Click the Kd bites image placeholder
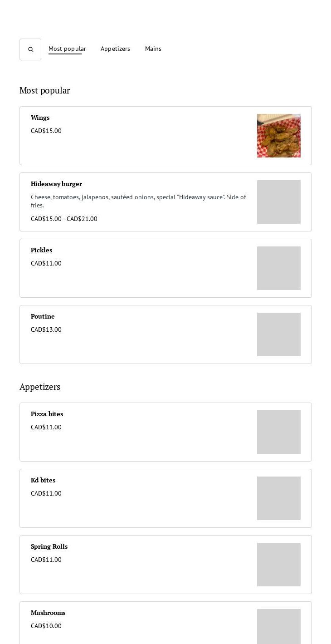The height and width of the screenshot is (644, 331). [x=278, y=498]
